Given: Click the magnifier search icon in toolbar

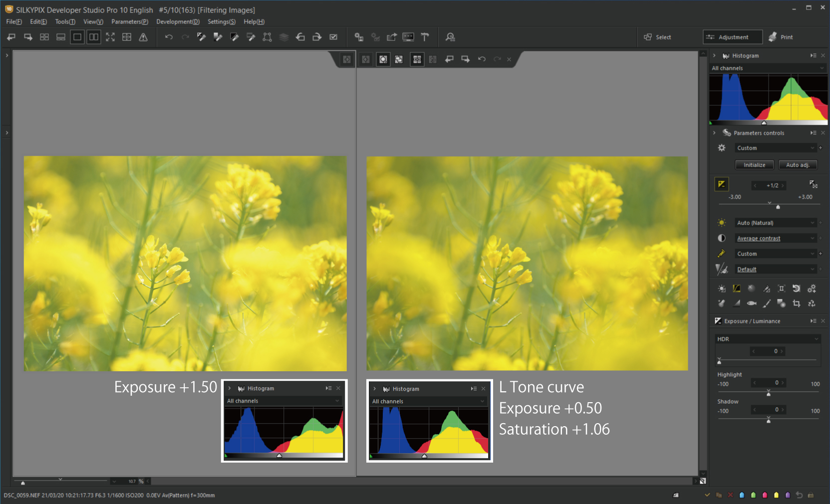Looking at the screenshot, I should tap(450, 37).
